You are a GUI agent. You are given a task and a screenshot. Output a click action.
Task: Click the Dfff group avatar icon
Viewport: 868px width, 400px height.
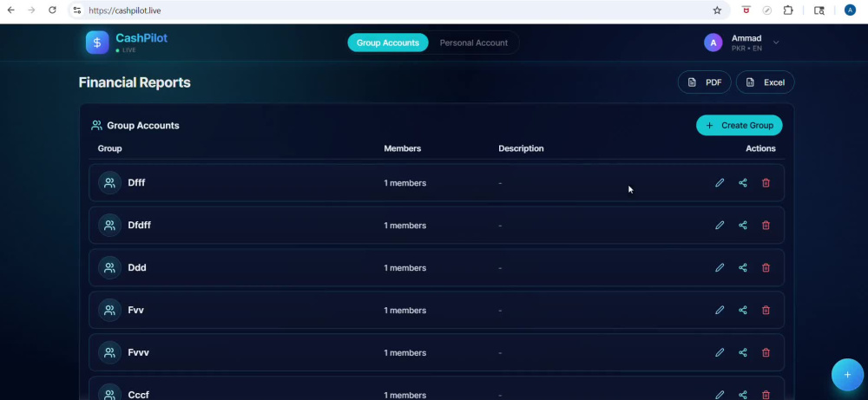tap(109, 182)
